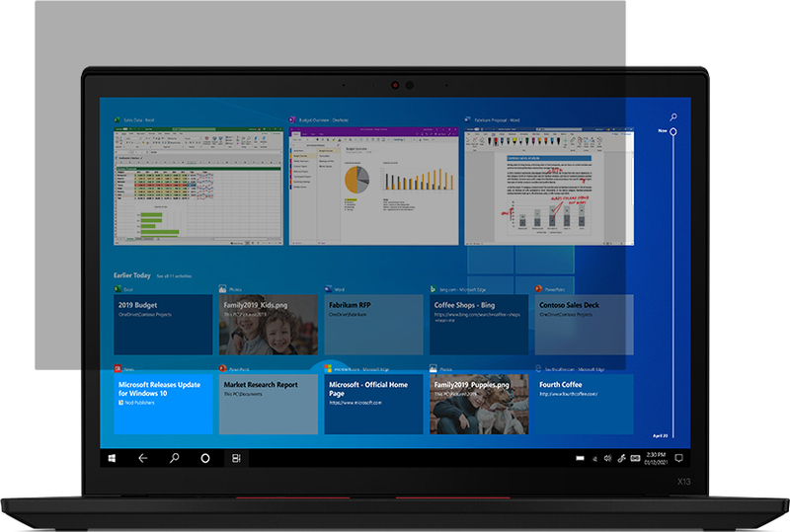The height and width of the screenshot is (532, 790).
Task: Open Family2019_Kids.png photo activity
Action: [x=268, y=325]
